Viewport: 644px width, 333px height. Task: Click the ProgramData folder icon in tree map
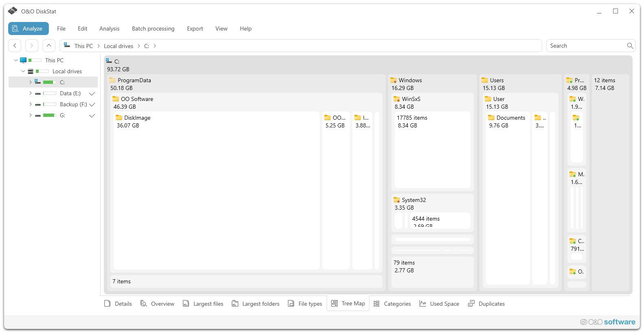pyautogui.click(x=112, y=80)
